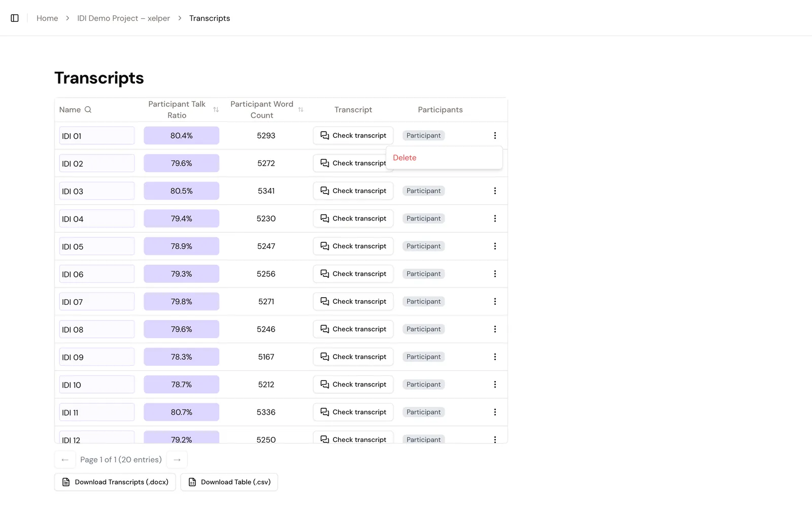
Task: Download Table (.csv) file
Action: 229,482
